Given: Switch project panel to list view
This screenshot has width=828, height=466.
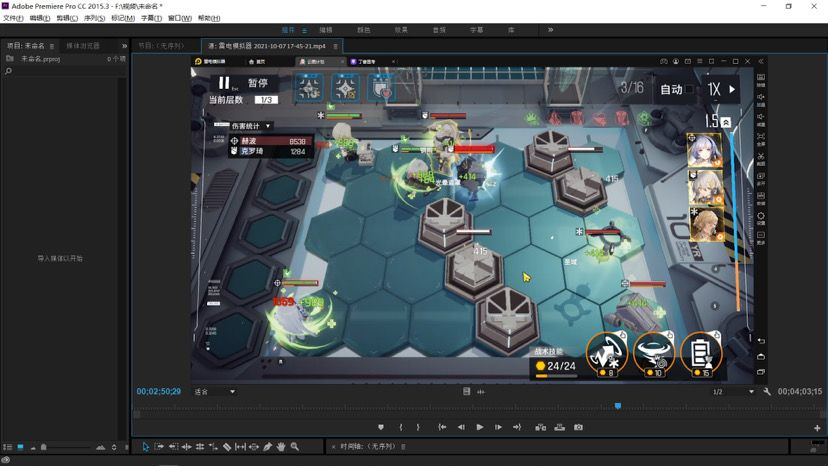Looking at the screenshot, I should (7, 447).
